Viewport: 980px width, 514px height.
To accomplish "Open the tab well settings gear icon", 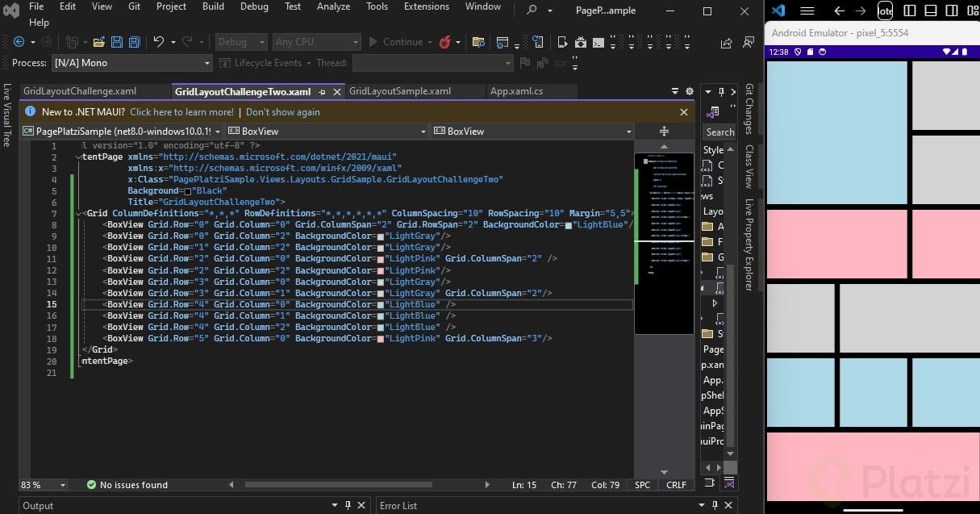I will [x=689, y=91].
